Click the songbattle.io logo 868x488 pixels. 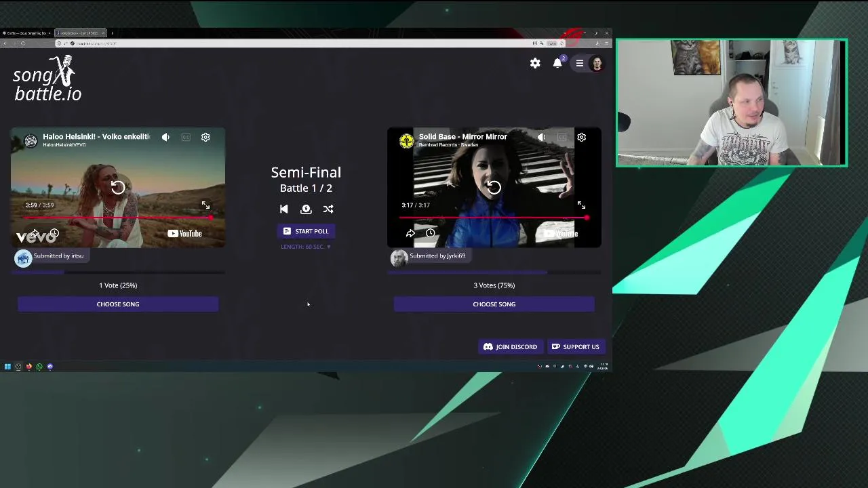pos(47,78)
